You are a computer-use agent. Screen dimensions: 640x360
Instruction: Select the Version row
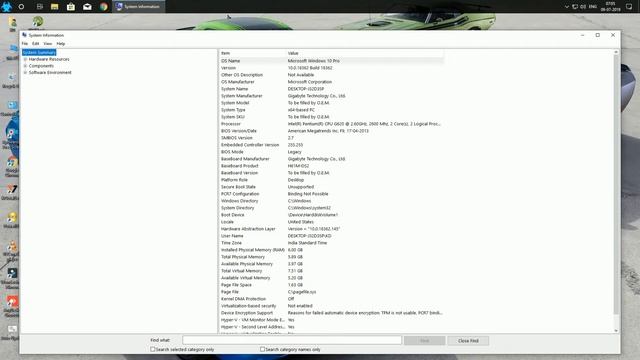(331, 68)
